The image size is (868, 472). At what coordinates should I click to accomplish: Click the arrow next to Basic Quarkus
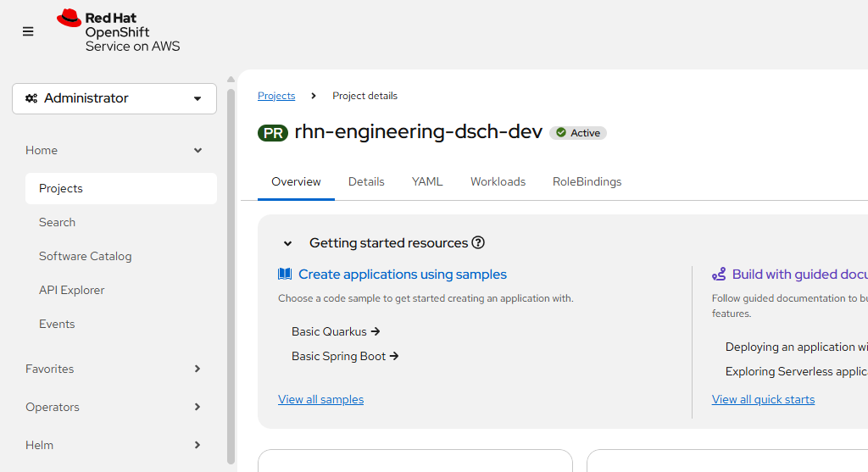(376, 332)
